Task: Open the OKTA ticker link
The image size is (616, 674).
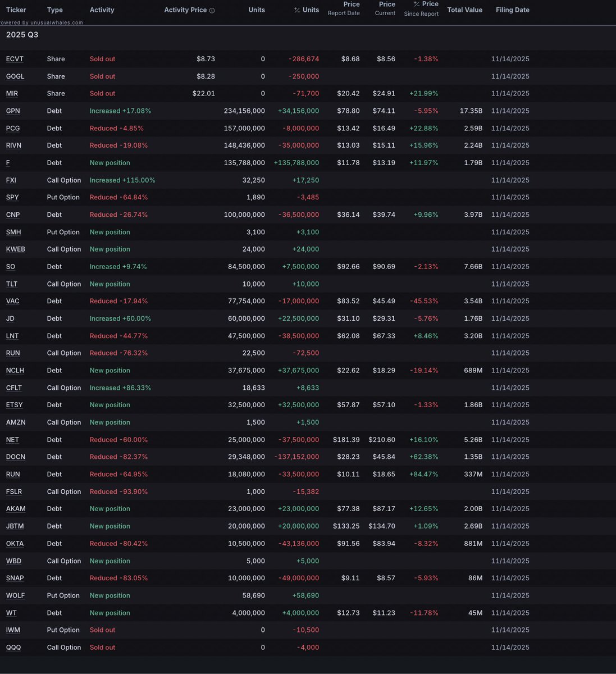Action: 15,544
